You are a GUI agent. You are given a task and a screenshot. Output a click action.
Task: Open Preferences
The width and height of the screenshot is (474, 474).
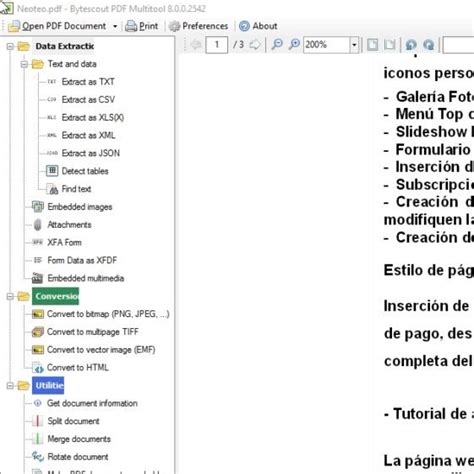click(x=198, y=26)
